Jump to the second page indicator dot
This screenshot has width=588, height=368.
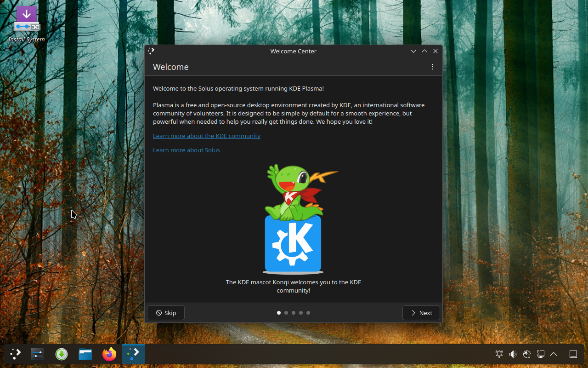pos(286,313)
